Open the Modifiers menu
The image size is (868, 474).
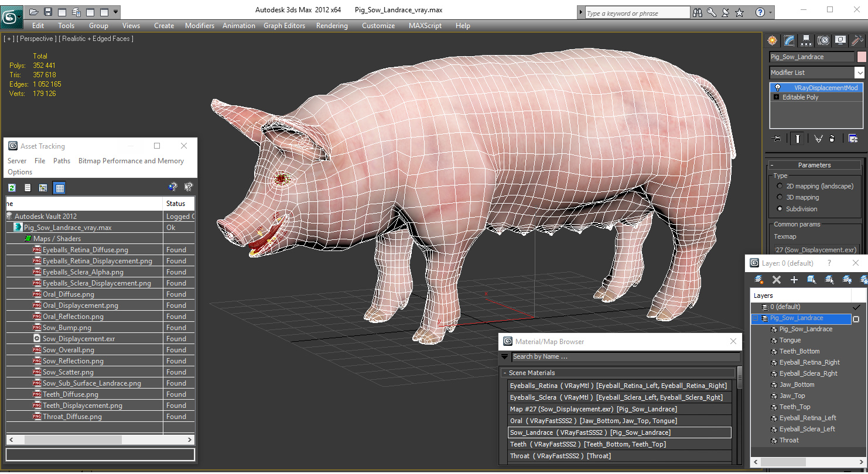click(200, 26)
